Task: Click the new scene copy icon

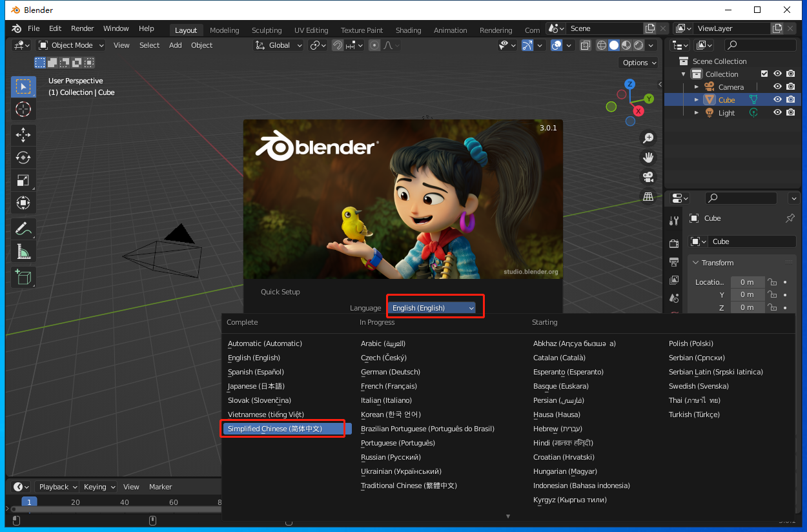Action: 650,28
